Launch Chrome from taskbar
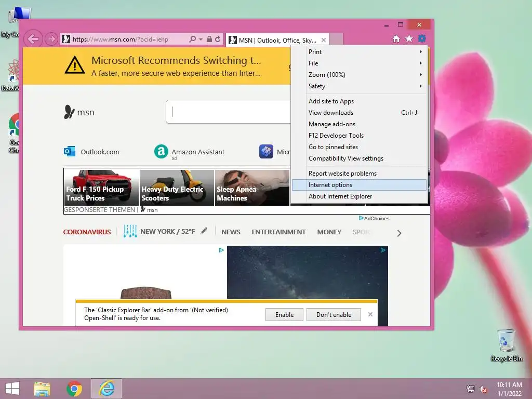Screen dimensions: 532x399 [74, 389]
